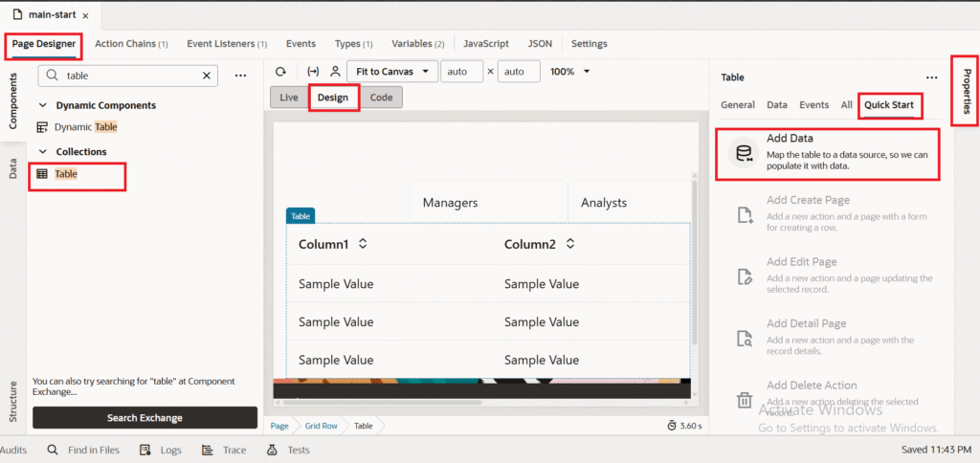Click the canvas height auto field
Viewport: 980px width, 463px height.
click(519, 71)
